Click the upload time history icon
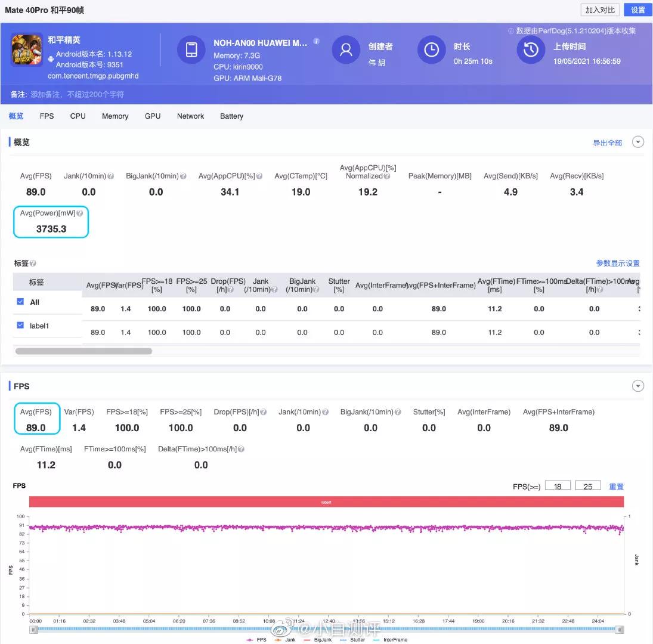 click(x=531, y=50)
